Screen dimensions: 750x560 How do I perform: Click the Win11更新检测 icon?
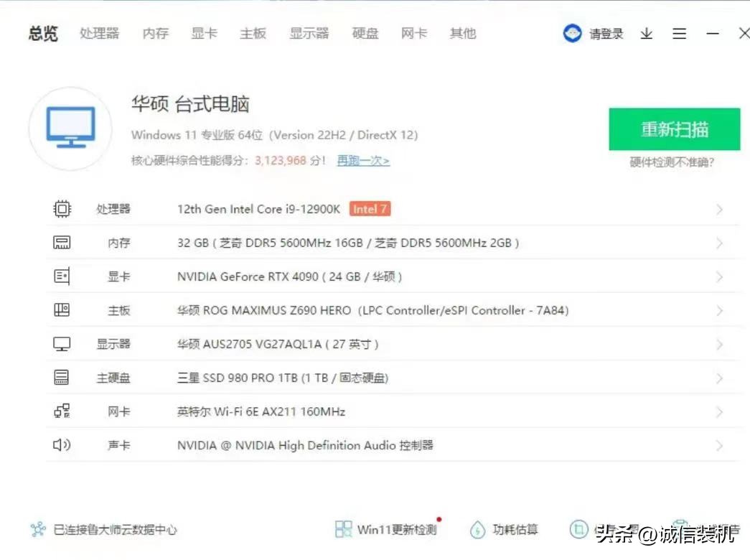click(344, 530)
